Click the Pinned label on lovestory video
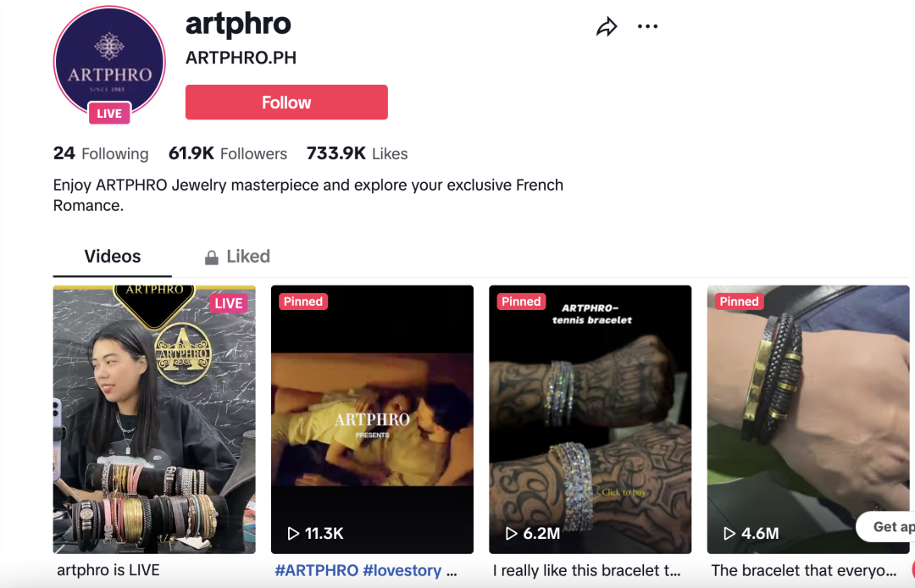The image size is (915, 588). click(302, 302)
